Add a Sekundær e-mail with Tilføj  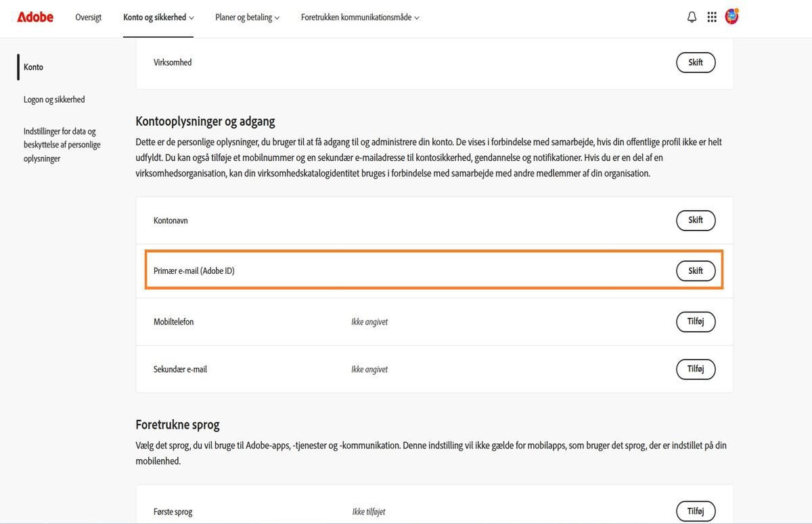point(696,369)
